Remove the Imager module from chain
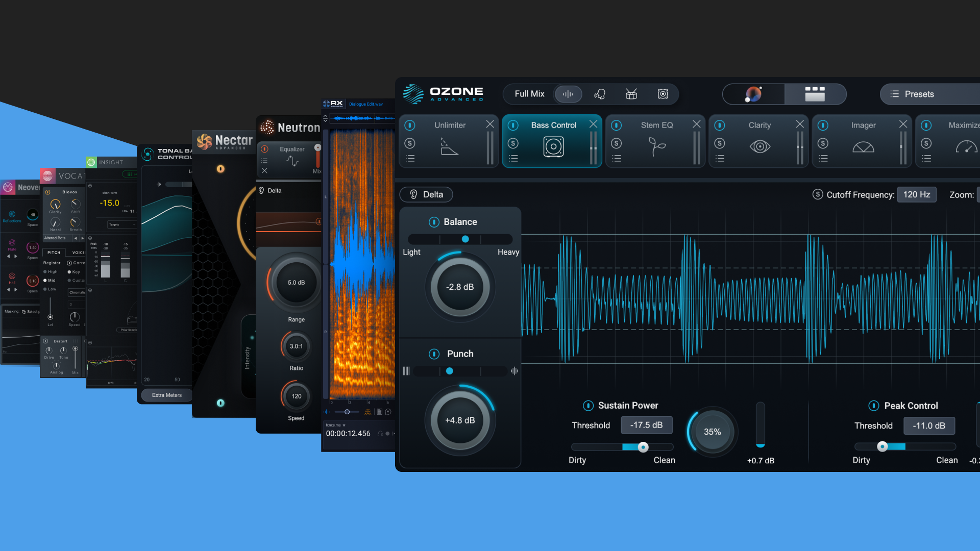Screen dimensions: 980x551 (903, 124)
